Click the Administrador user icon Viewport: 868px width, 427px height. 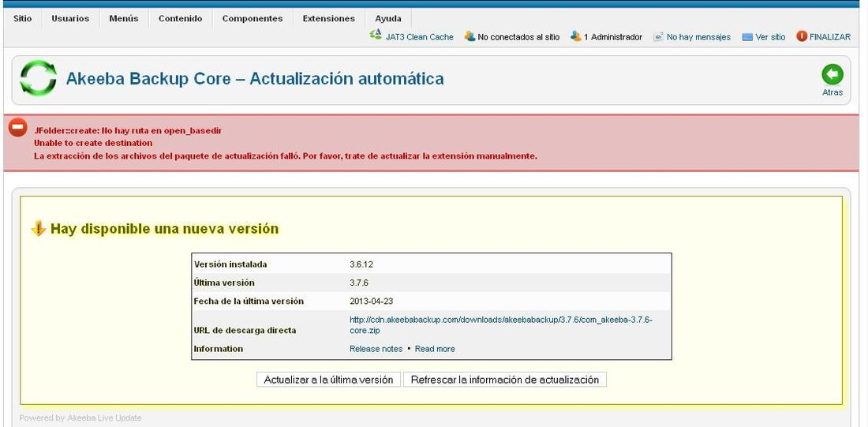tap(576, 36)
